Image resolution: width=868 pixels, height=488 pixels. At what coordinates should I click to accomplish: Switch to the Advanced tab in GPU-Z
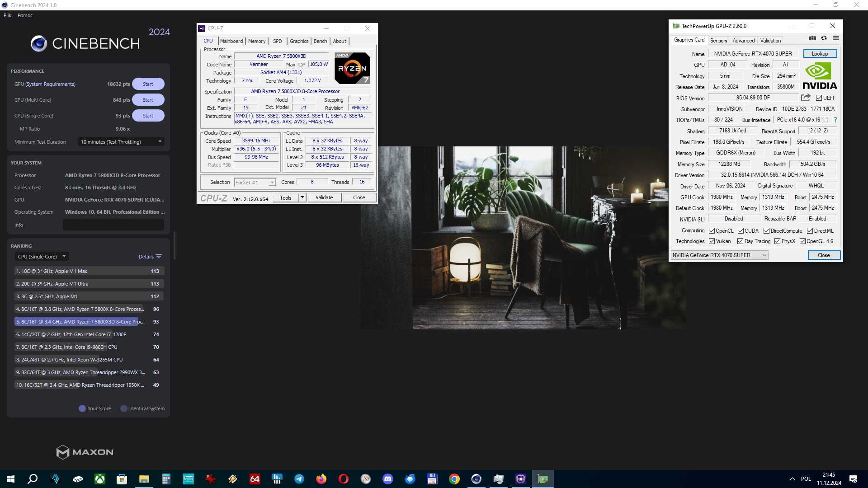click(744, 41)
